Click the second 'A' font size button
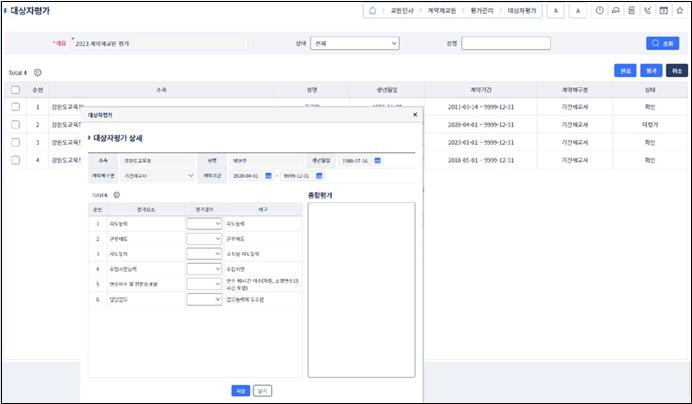This screenshot has height=404, width=692. (578, 11)
